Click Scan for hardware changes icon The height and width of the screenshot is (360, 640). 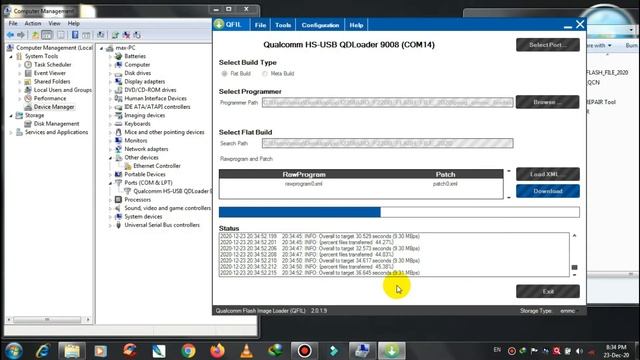pos(100,35)
